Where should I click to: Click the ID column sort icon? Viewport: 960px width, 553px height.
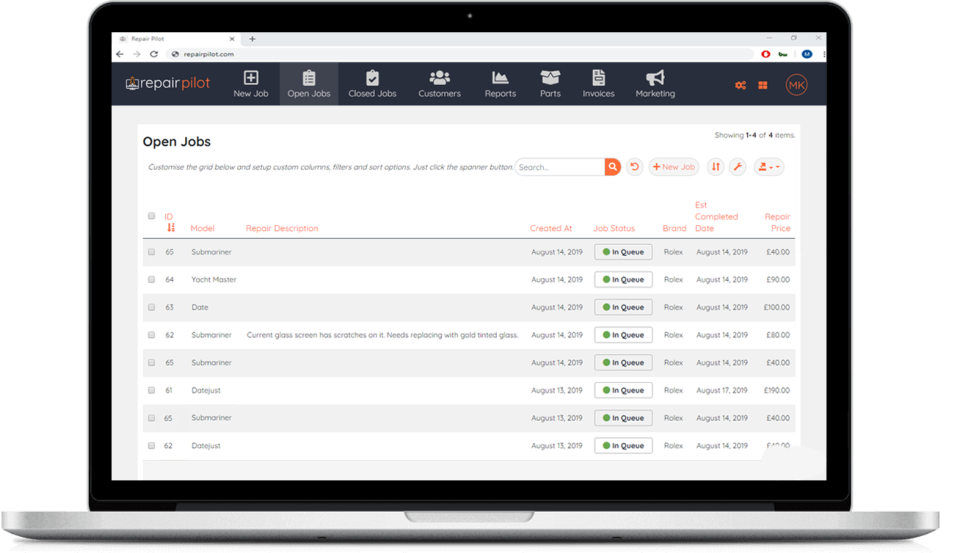(171, 228)
